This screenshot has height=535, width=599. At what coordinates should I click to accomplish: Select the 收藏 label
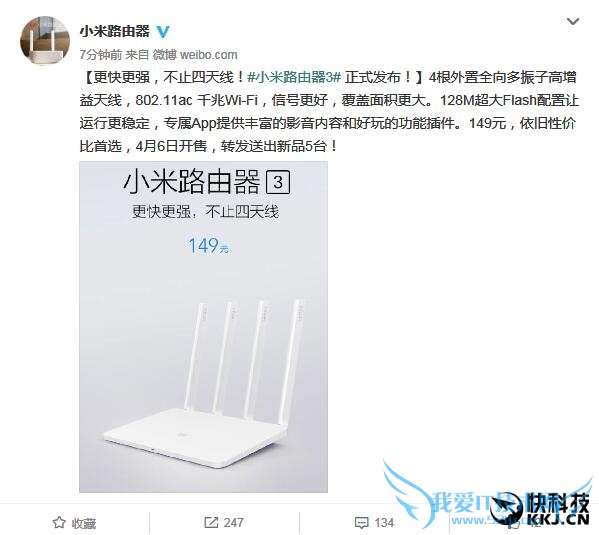pos(84,523)
